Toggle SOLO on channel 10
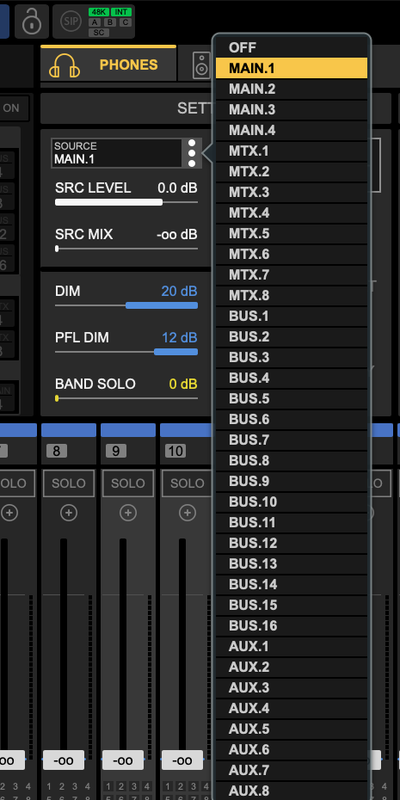The height and width of the screenshot is (800, 400). 187,483
